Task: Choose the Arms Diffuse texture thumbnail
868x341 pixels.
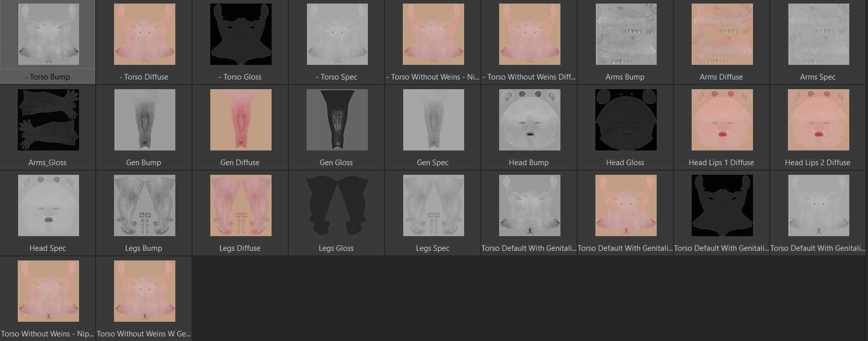Action: (722, 34)
